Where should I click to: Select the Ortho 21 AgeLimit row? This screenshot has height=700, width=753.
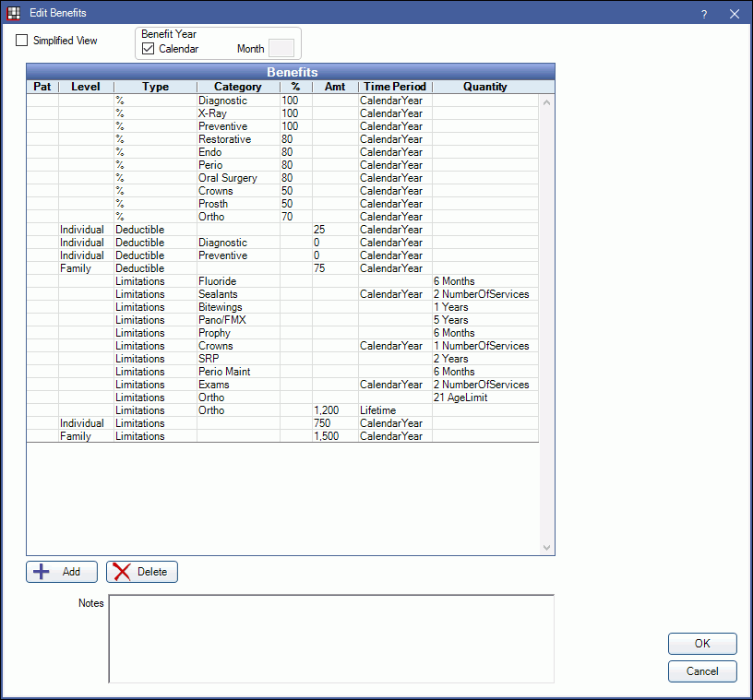tap(282, 398)
